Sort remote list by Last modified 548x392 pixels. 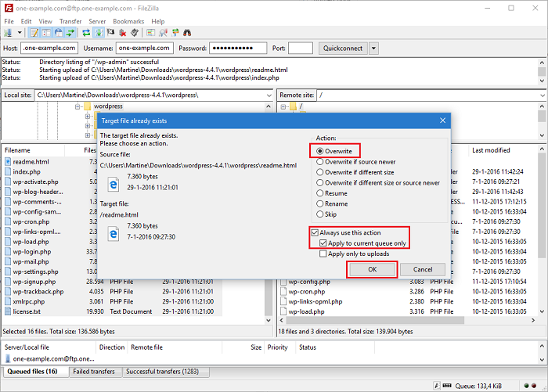click(491, 150)
